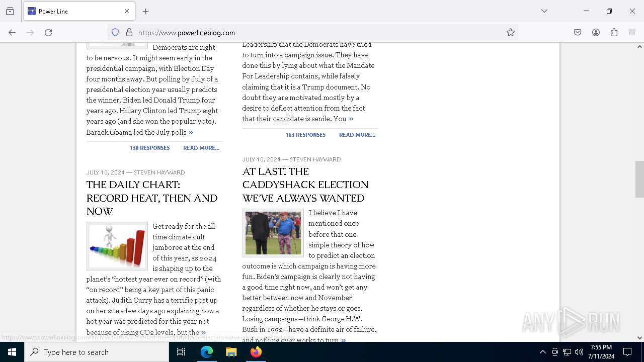The width and height of the screenshot is (644, 362).
Task: Continue reading arrow after 'Barack Obama led the July polls'
Action: tap(191, 132)
